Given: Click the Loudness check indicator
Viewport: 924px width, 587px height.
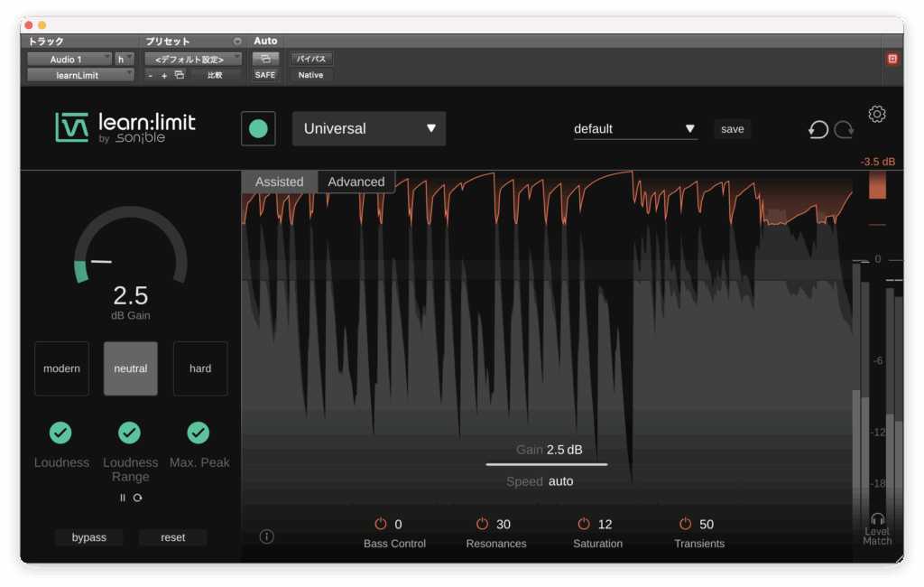Looking at the screenshot, I should 60,433.
